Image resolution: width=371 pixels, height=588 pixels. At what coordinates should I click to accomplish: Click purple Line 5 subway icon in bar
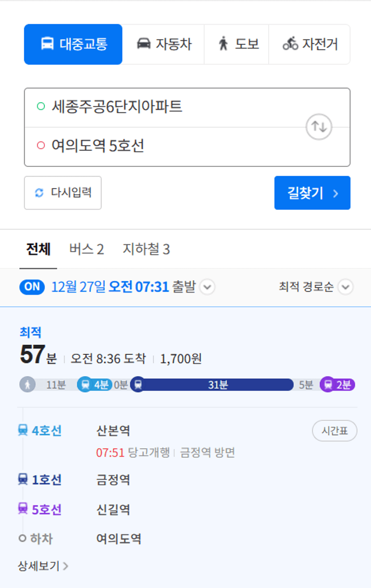coord(328,385)
